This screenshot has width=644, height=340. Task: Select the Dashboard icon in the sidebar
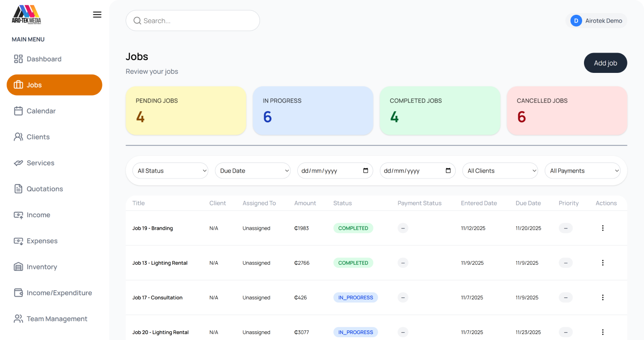18,59
